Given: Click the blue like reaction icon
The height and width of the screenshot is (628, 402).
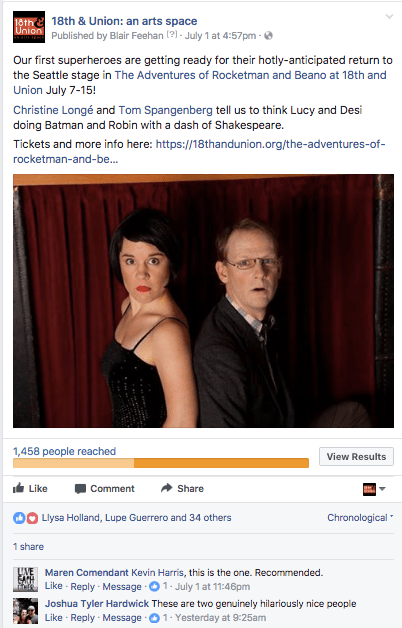Looking at the screenshot, I should 19,517.
